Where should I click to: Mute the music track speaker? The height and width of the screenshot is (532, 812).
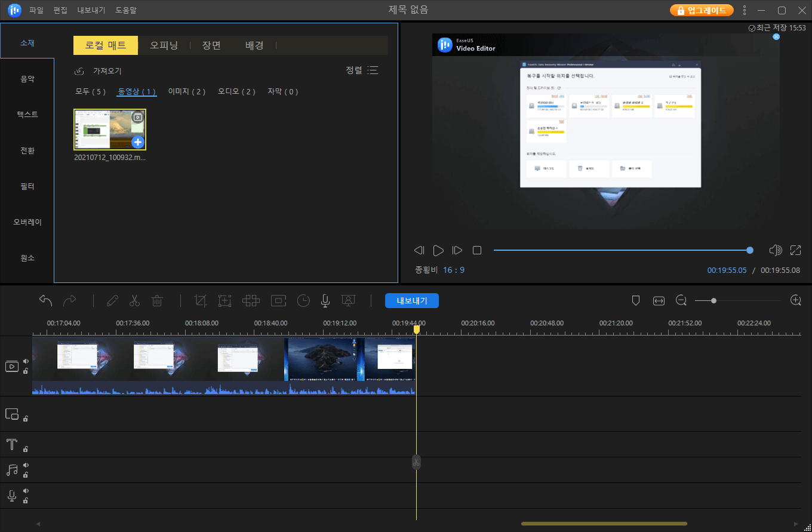pyautogui.click(x=26, y=465)
